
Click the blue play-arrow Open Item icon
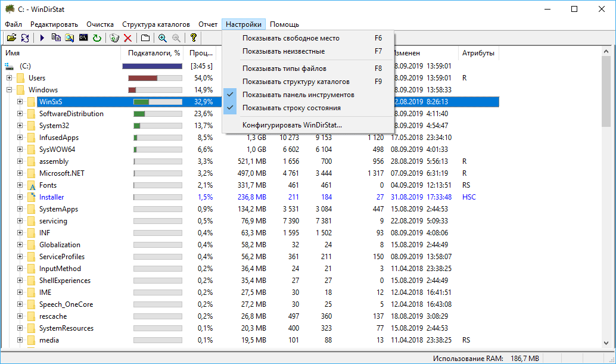pos(42,38)
